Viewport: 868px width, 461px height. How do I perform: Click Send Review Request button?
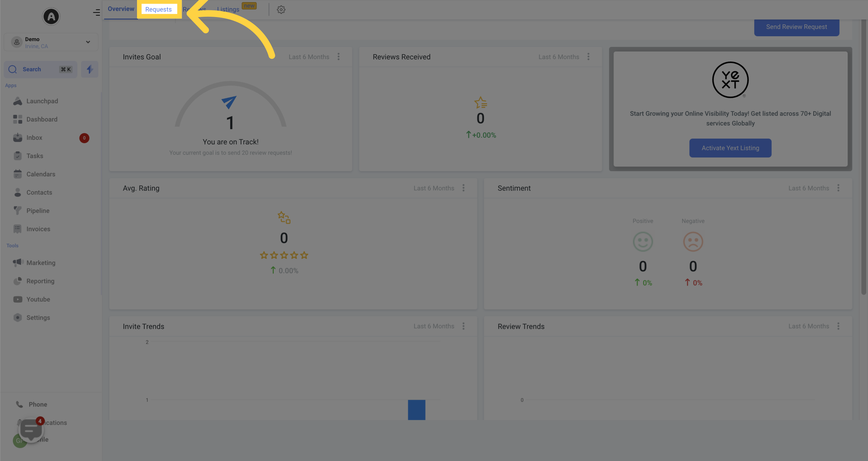tap(796, 27)
